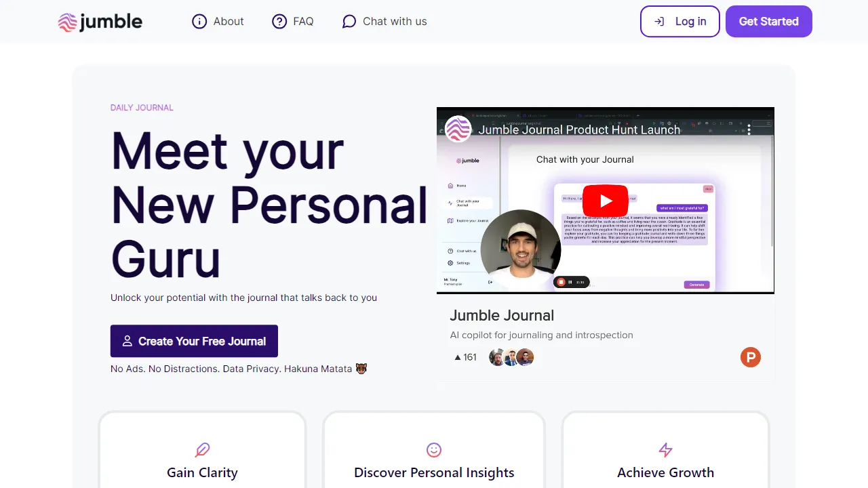Viewport: 868px width, 488px height.
Task: Click the video title Jumble Journal Product Hunt Launch
Action: 579,129
